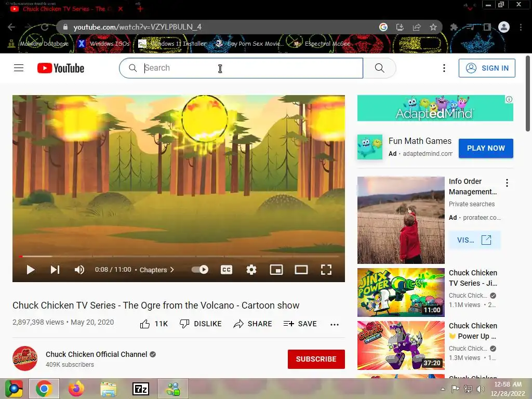This screenshot has height=399, width=532.
Task: Enter full screen with the player icon
Action: click(326, 270)
